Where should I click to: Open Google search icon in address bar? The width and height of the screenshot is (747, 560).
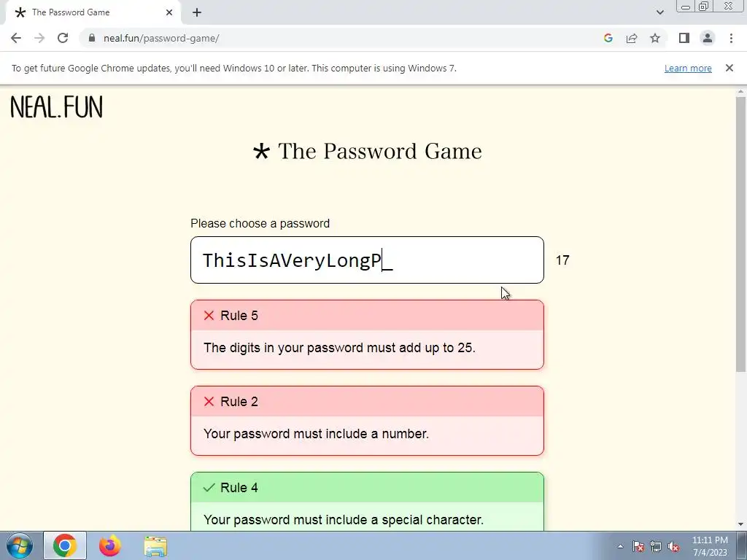point(608,38)
